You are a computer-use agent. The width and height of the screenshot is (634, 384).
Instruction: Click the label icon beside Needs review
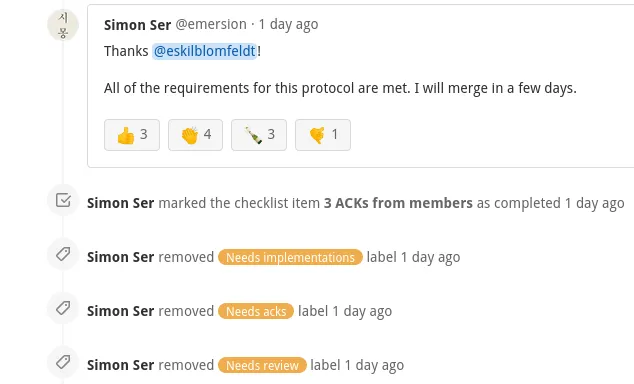tap(63, 362)
